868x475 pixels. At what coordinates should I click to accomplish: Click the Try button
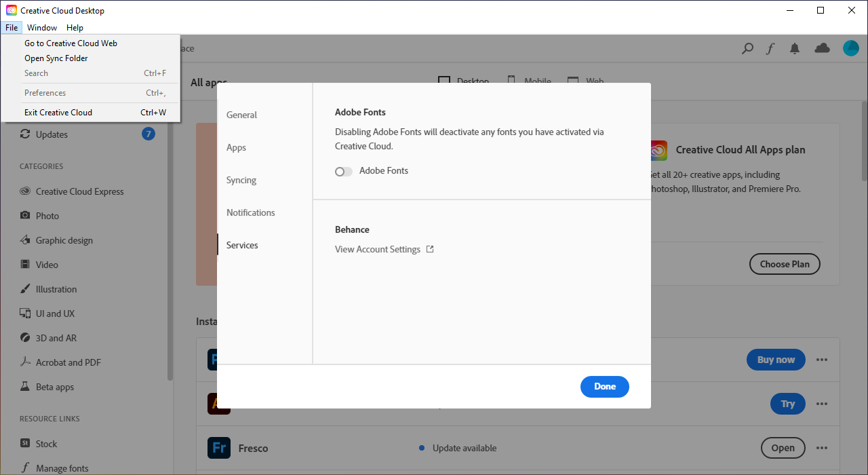(788, 404)
